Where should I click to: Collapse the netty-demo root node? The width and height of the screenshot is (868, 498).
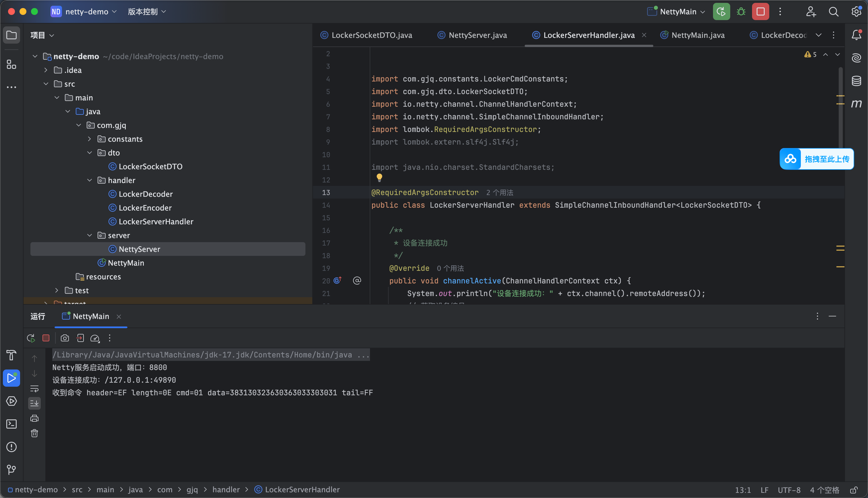[x=35, y=56]
